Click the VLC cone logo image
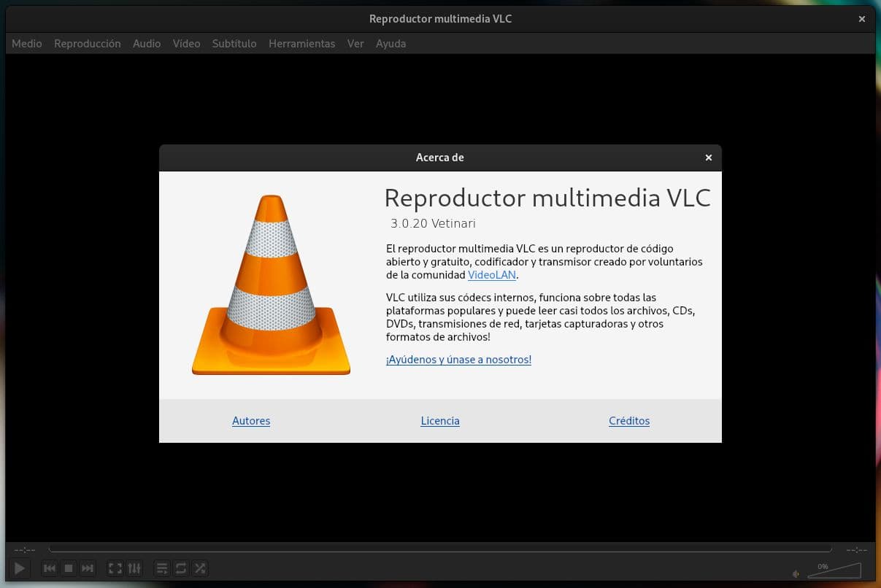Screen dimensions: 881x588 point(271,285)
